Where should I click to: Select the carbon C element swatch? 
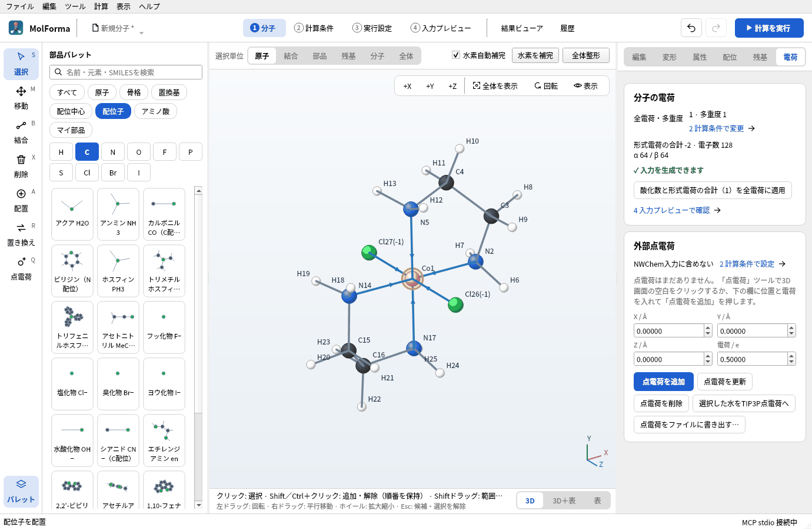click(87, 152)
